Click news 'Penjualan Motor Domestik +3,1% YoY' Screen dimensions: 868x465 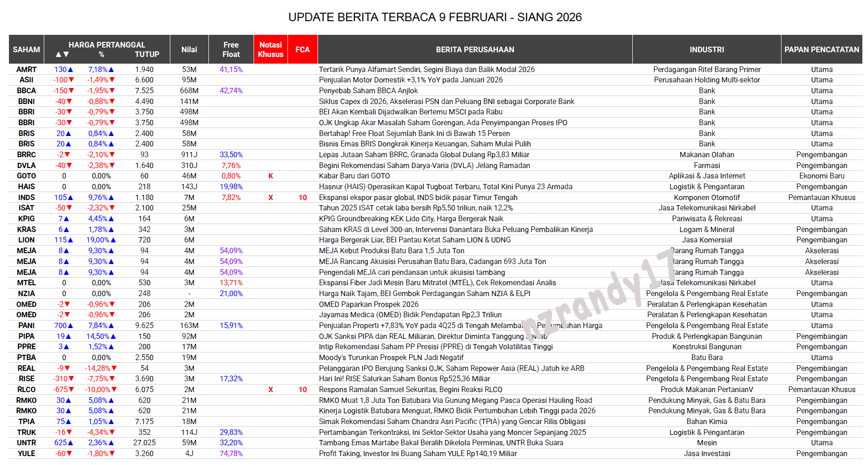(x=411, y=80)
